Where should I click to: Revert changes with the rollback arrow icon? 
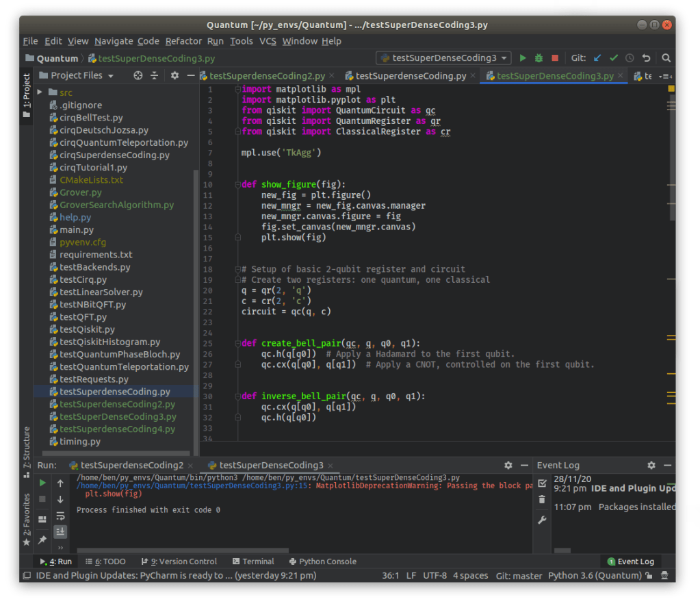click(646, 58)
